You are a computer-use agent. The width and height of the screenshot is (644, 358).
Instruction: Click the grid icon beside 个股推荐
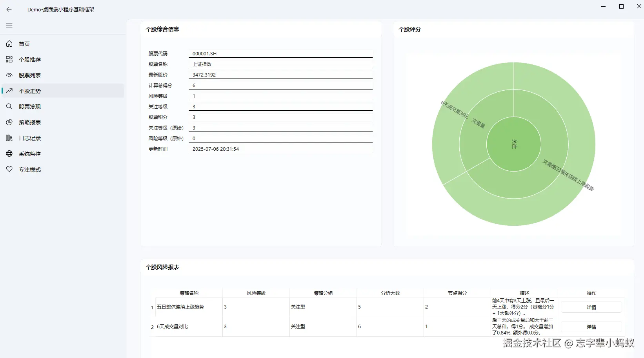click(9, 59)
